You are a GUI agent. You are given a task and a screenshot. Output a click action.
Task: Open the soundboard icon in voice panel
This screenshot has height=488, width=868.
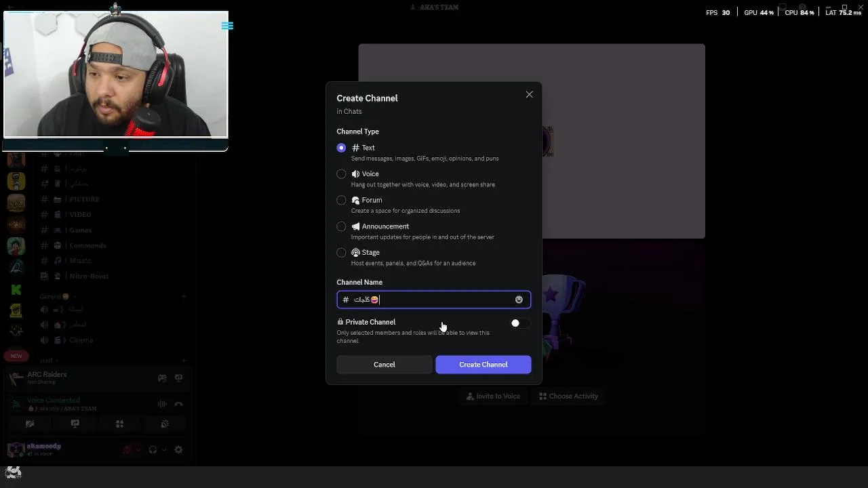(x=164, y=424)
